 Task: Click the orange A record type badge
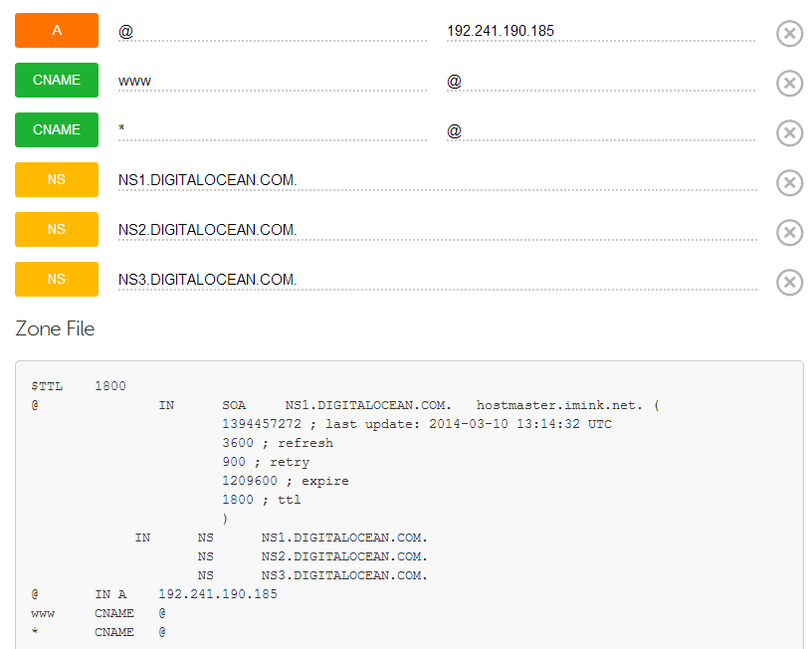tap(57, 31)
